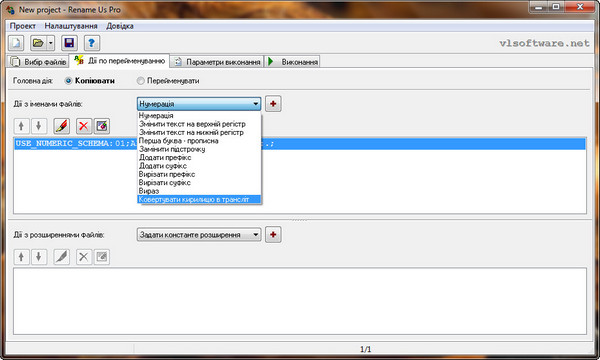Choose Додати суфікс option
The image size is (600, 360).
pyautogui.click(x=199, y=166)
